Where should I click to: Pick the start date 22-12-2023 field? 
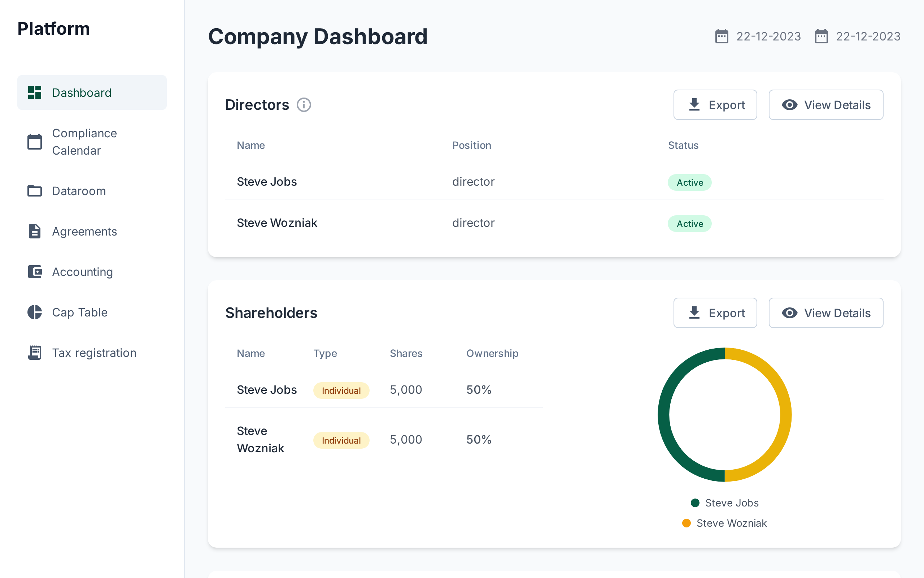(758, 36)
